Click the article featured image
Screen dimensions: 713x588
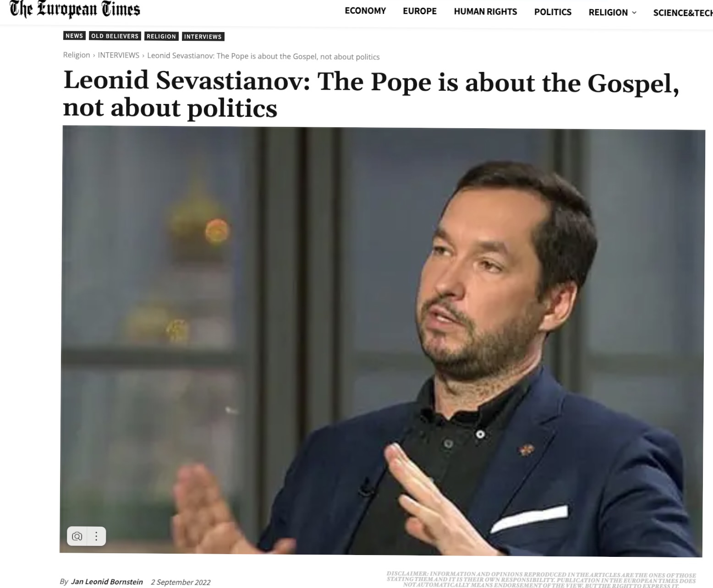point(382,341)
